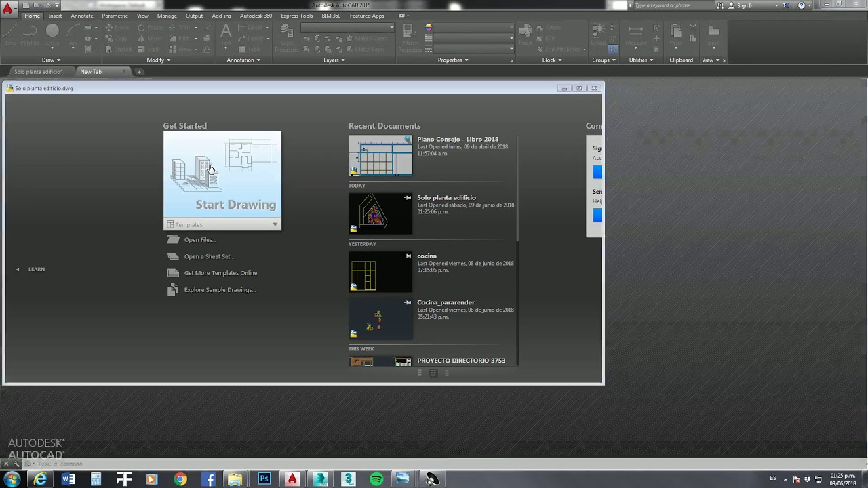Open Spotify from the Windows taskbar

(376, 479)
